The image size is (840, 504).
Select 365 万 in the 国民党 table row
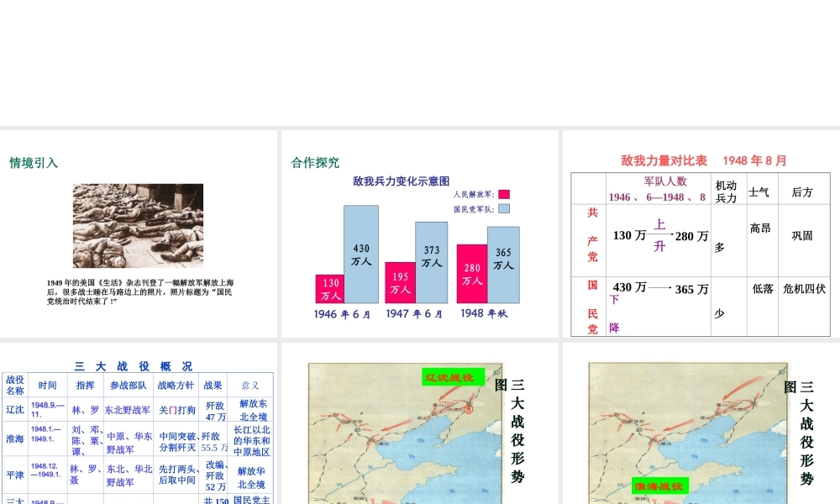click(x=691, y=289)
